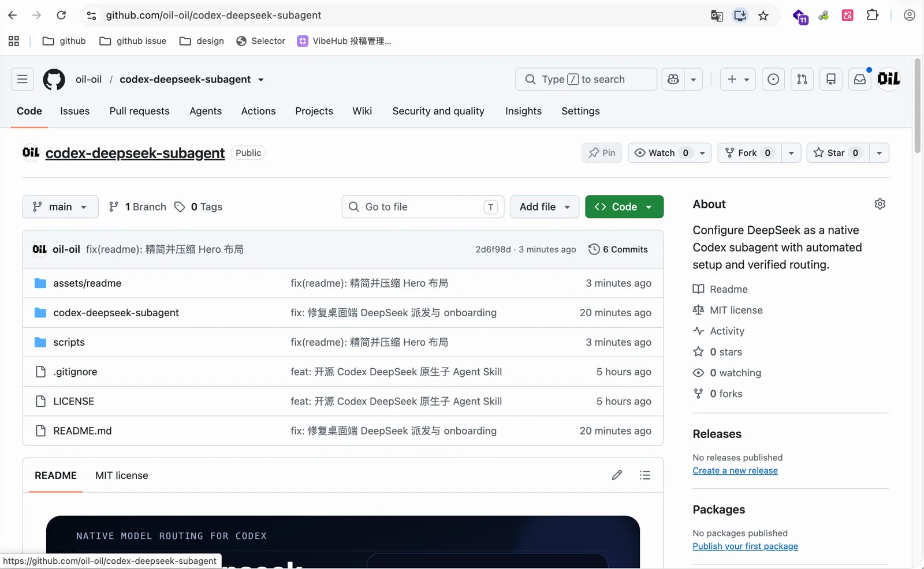Click Publish your first package link
The image size is (924, 569).
745,546
